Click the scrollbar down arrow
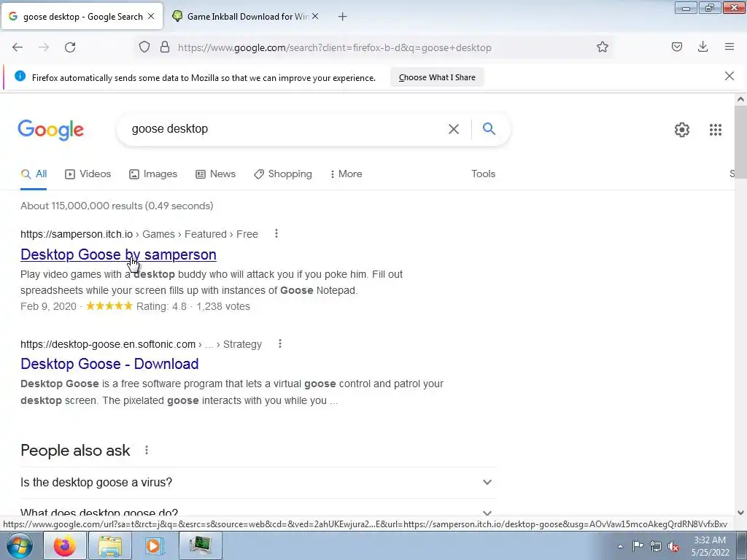 point(740,513)
